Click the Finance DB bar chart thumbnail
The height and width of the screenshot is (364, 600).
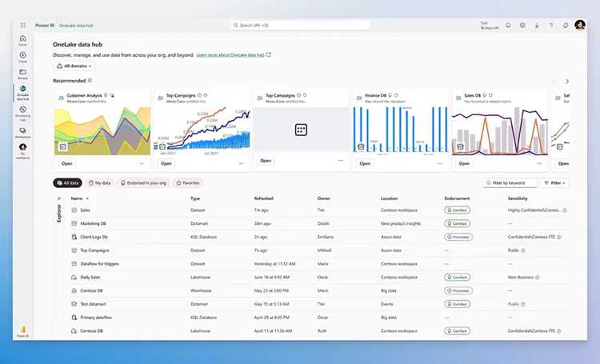(400, 130)
